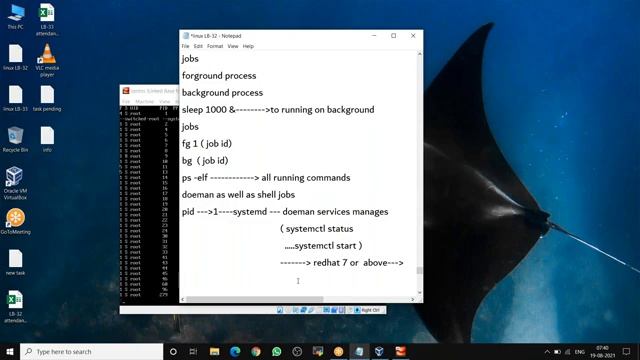Click Notepad scroll up arrow
Screen dimensions: 640x360
[419, 54]
